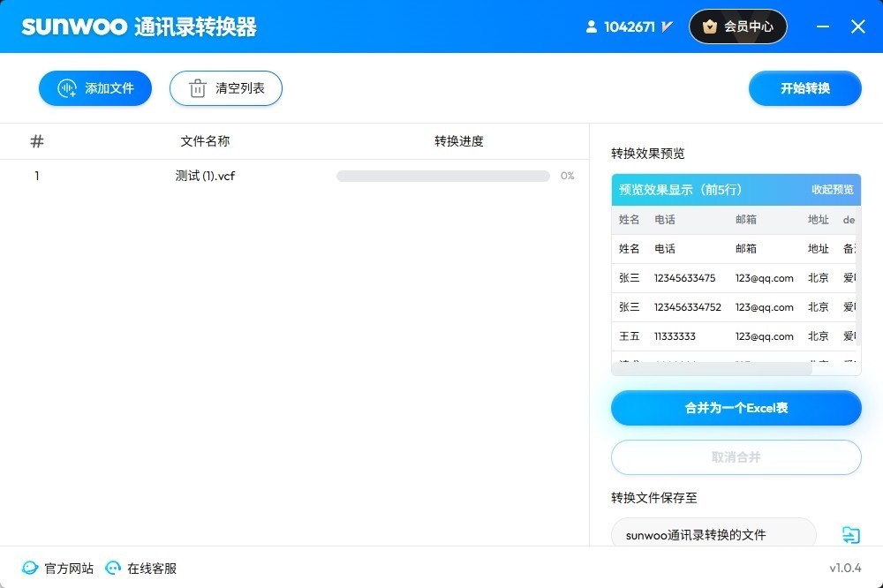This screenshot has width=883, height=588.
Task: Click the trash can icon
Action: click(x=197, y=88)
